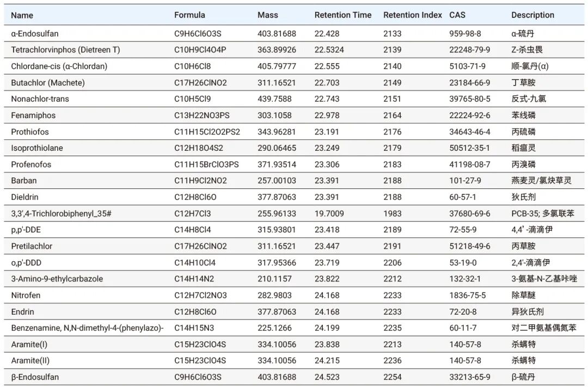588x387 pixels.
Task: Select the Isoprothiolane name cell
Action: pos(37,148)
